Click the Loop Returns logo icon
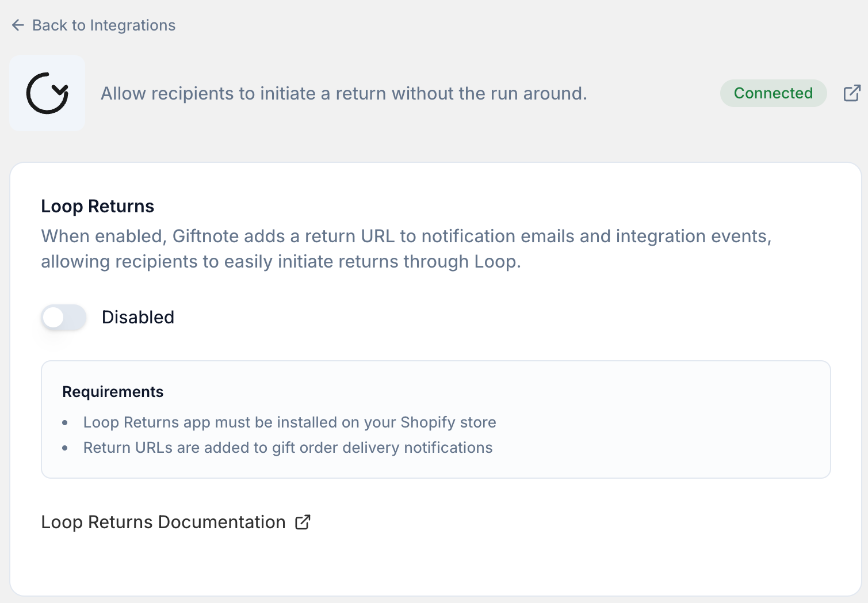This screenshot has height=603, width=868. point(47,93)
